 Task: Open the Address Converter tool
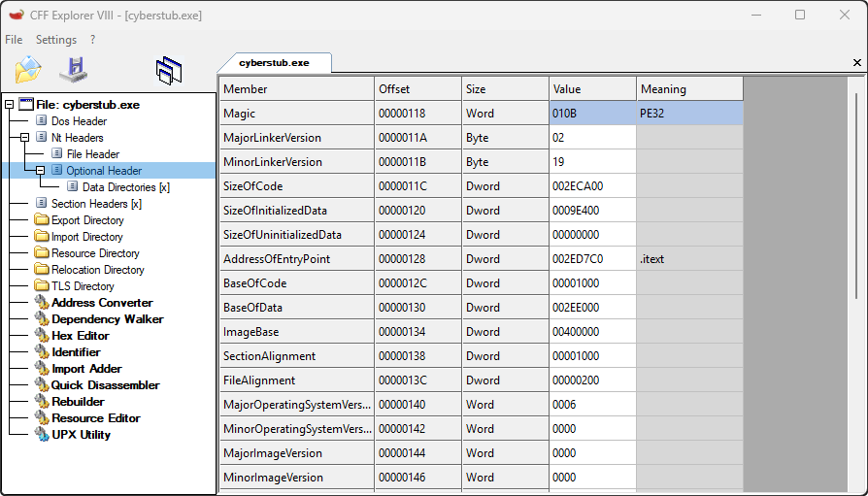tap(101, 303)
